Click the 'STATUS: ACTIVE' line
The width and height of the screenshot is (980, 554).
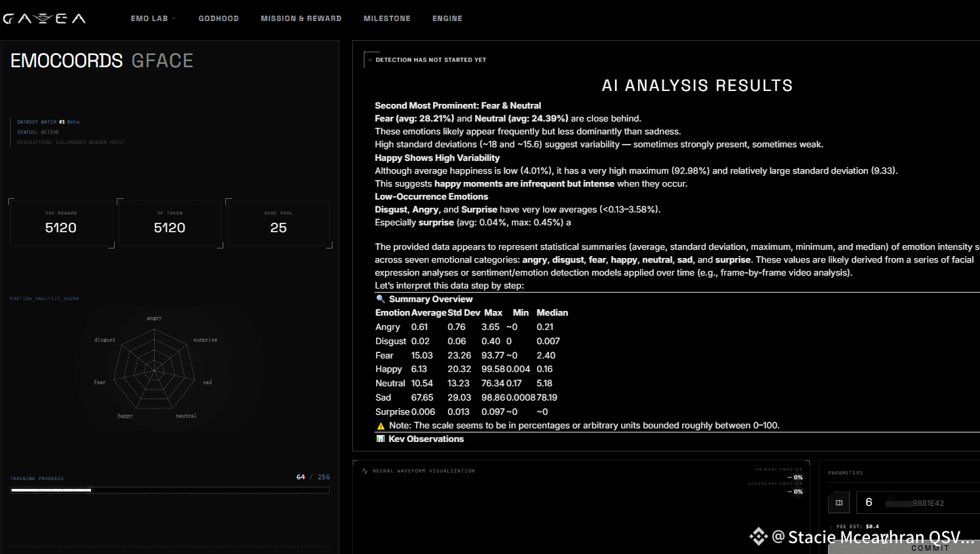pyautogui.click(x=38, y=132)
